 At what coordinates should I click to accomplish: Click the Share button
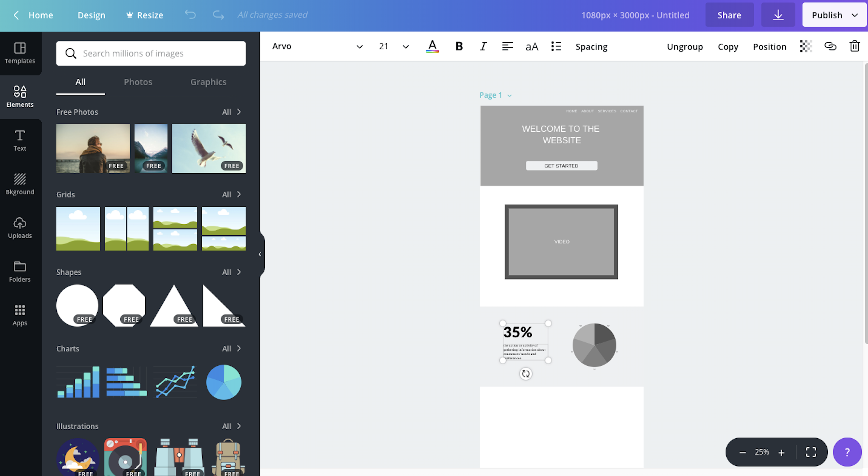point(730,15)
